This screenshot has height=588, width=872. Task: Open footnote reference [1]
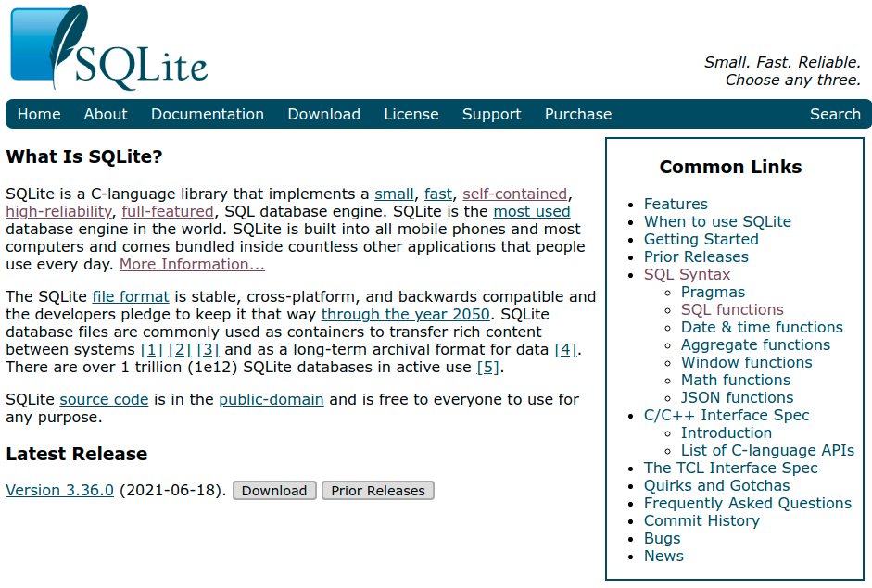point(151,350)
